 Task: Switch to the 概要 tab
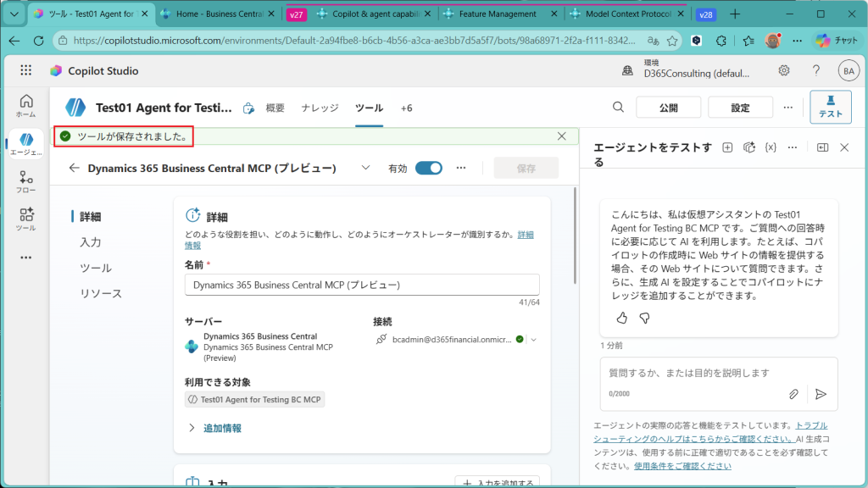[275, 108]
